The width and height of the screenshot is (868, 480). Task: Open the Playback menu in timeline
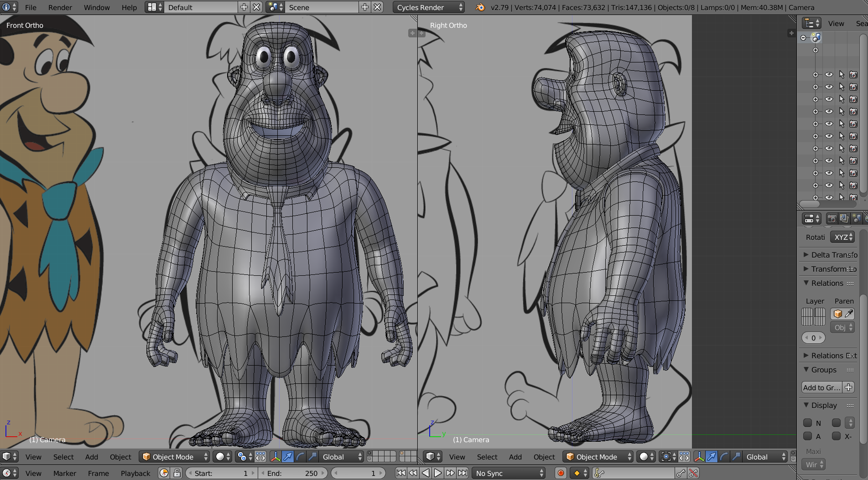[x=135, y=473]
